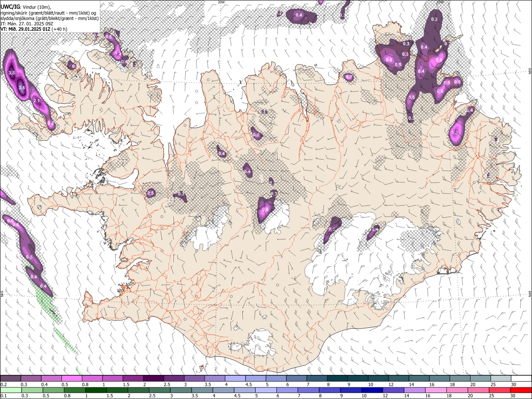Click the '15W' longitude label
The width and height of the screenshot is (532, 399).
coord(440,2)
